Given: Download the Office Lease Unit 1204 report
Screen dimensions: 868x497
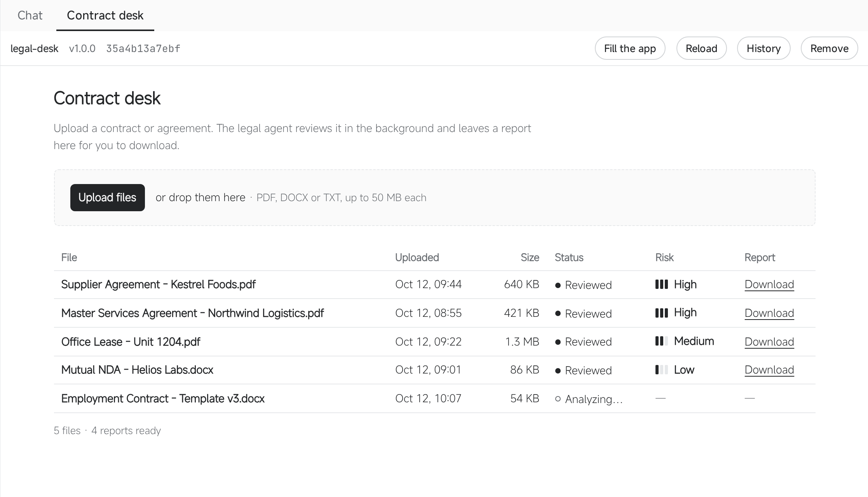Looking at the screenshot, I should (x=769, y=342).
